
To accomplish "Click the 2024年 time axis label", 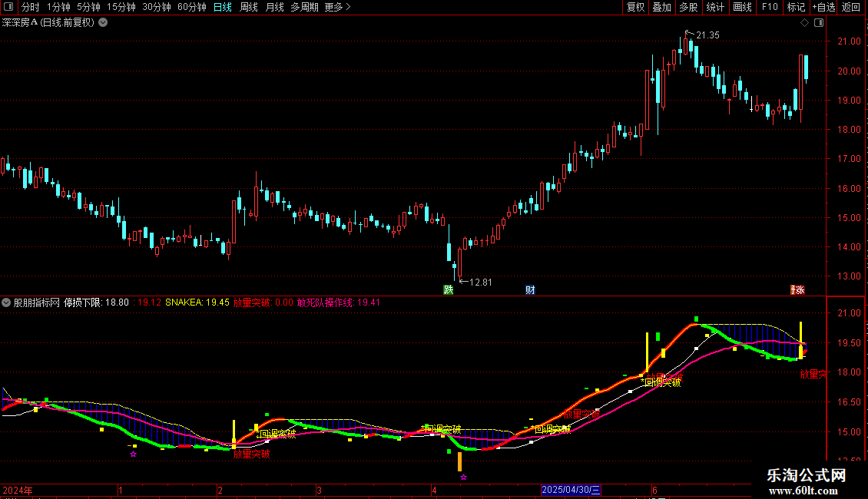I will pyautogui.click(x=18, y=490).
